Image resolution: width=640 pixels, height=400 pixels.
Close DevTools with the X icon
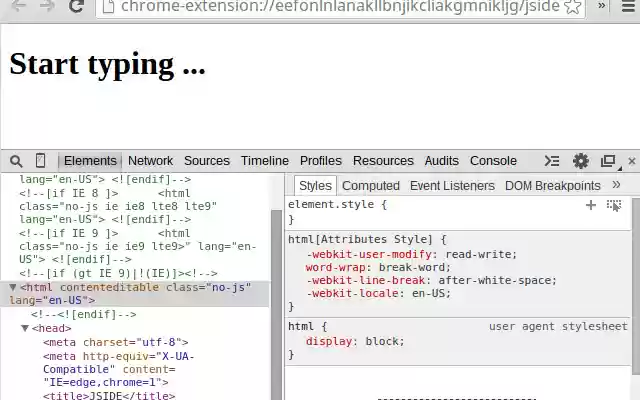[632, 161]
